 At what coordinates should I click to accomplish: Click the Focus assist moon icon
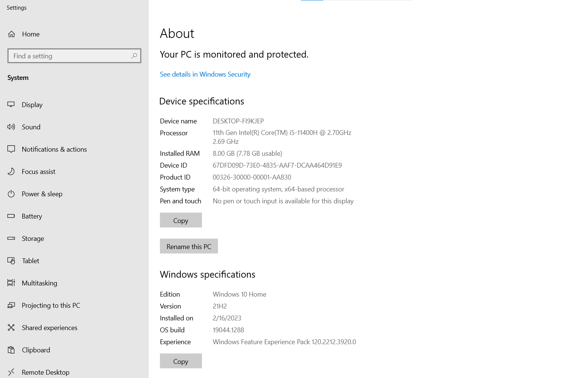pos(11,171)
